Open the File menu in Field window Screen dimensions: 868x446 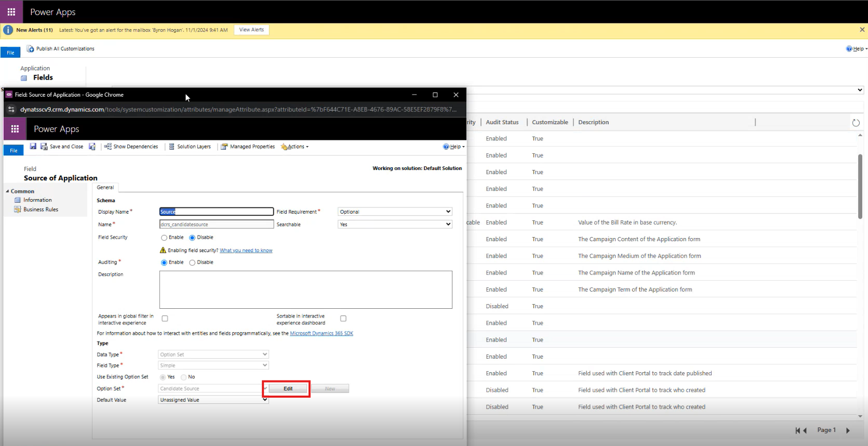tap(14, 150)
